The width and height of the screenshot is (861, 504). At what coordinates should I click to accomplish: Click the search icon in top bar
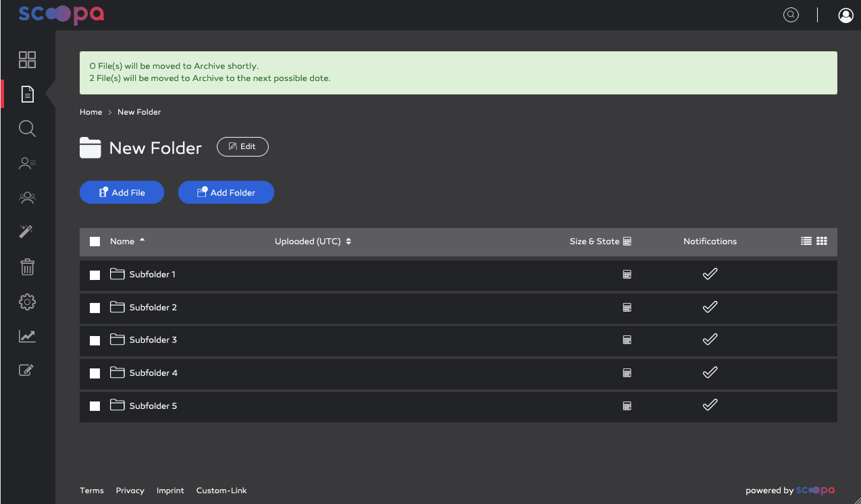(x=791, y=15)
